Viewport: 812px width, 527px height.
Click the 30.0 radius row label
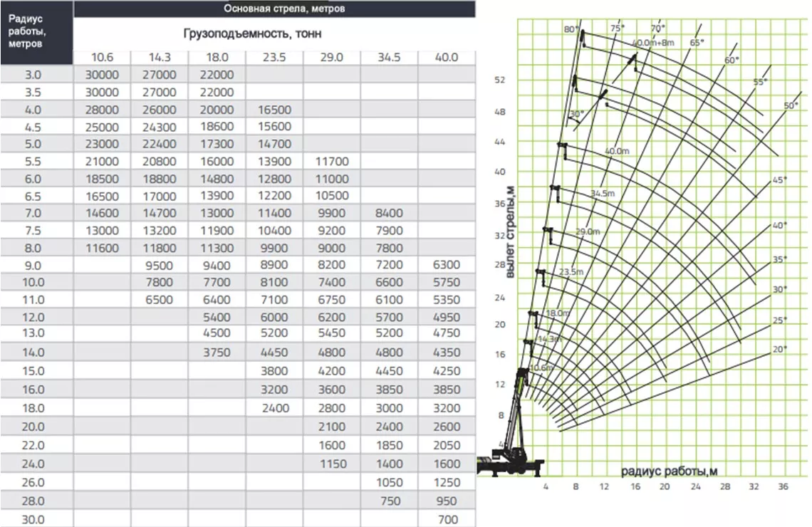33,519
